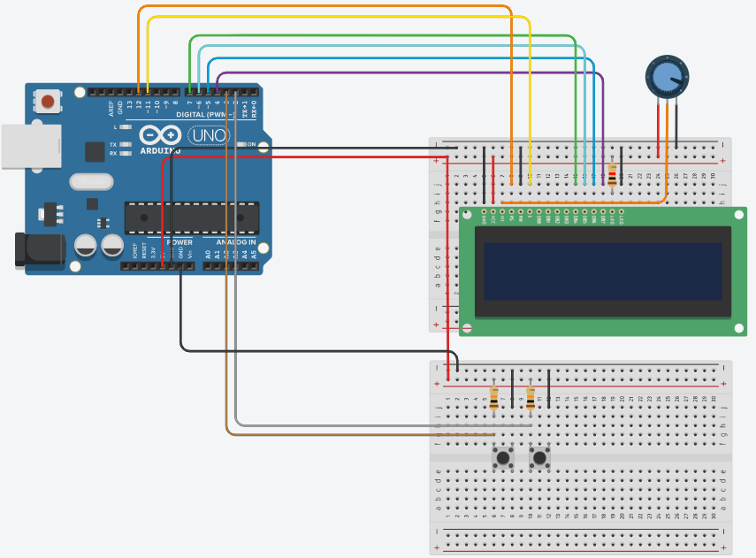Select the short red jumper on upper breadboard

click(x=493, y=180)
